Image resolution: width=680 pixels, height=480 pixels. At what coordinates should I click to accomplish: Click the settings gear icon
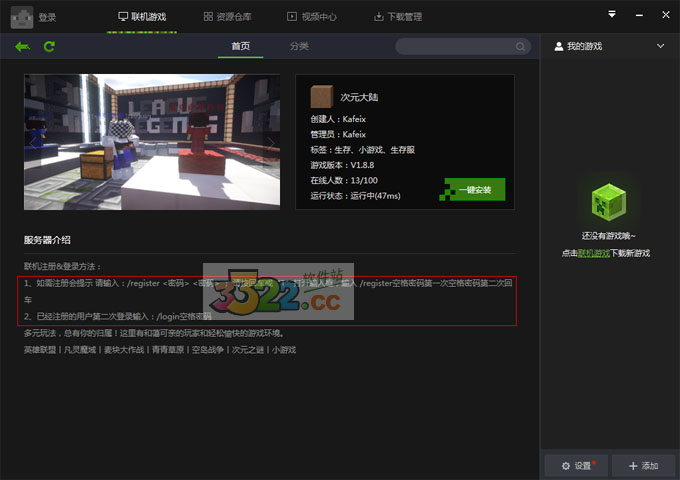566,466
